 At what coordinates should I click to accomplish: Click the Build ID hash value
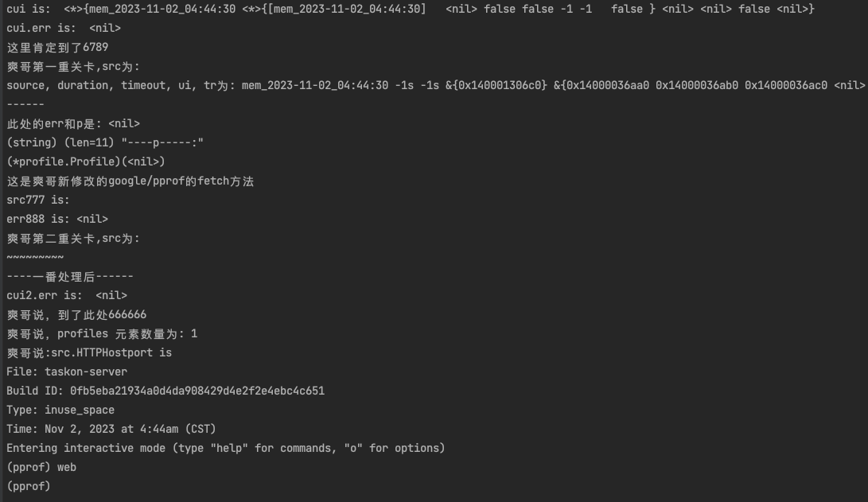click(197, 391)
